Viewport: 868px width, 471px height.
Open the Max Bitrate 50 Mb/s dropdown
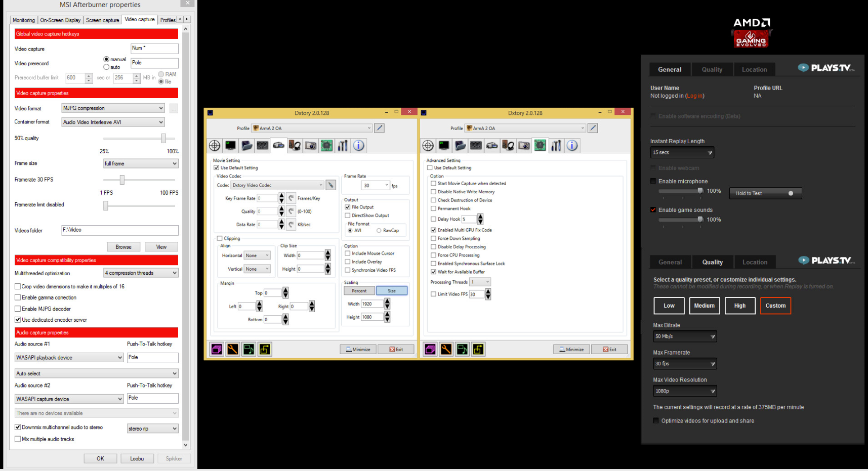[685, 336]
